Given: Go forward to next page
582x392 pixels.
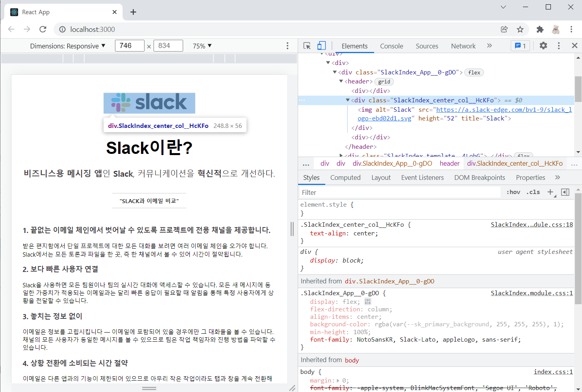Looking at the screenshot, I should click(x=27, y=29).
